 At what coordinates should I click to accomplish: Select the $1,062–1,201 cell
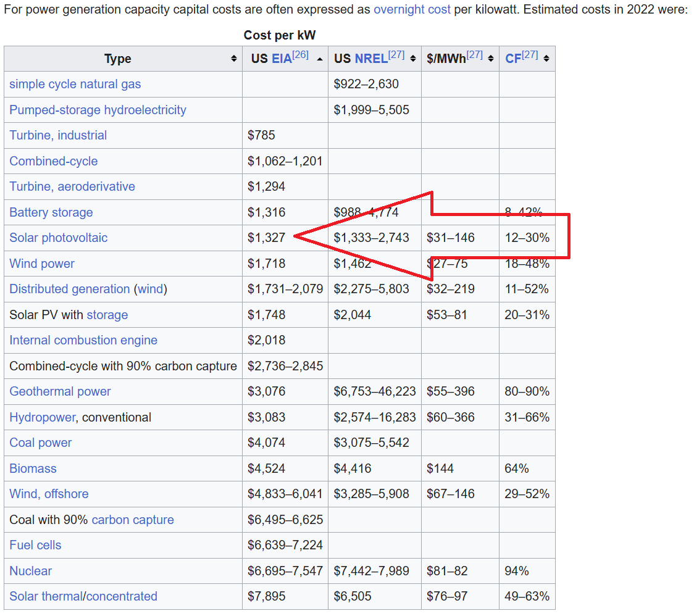[x=285, y=161]
